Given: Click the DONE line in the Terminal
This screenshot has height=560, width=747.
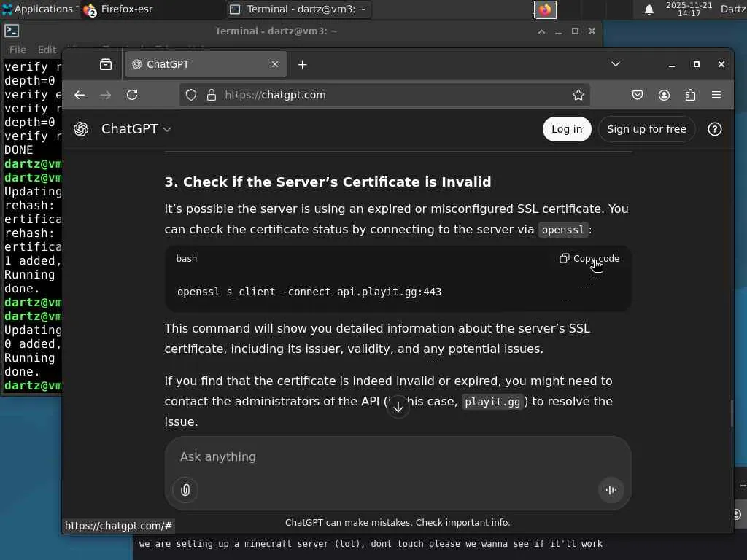Looking at the screenshot, I should (18, 150).
